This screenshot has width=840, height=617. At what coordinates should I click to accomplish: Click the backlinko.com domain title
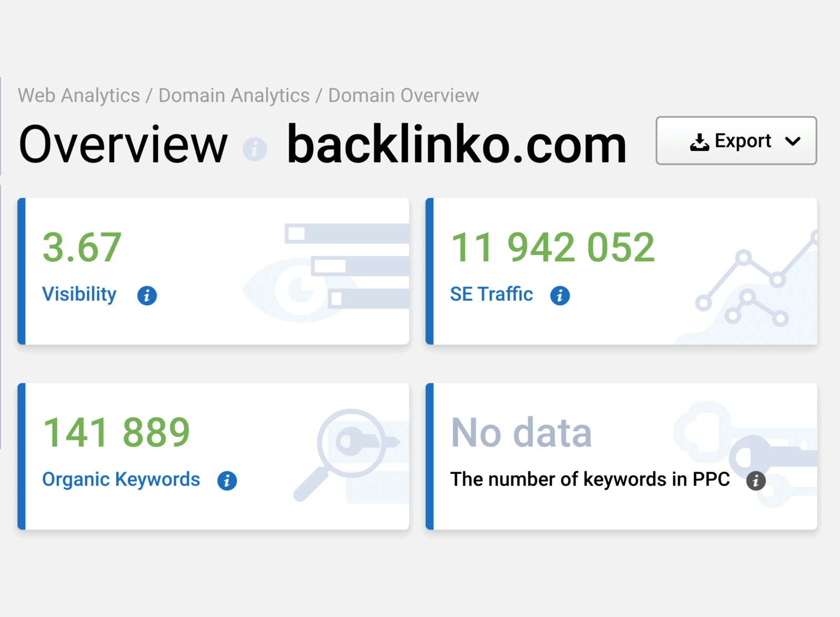(457, 145)
